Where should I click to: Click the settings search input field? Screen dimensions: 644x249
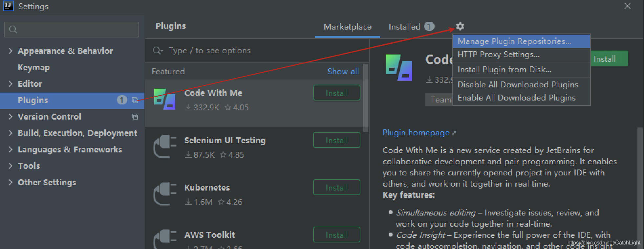pyautogui.click(x=72, y=30)
